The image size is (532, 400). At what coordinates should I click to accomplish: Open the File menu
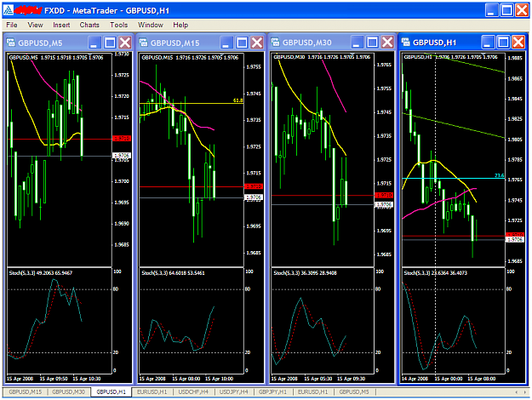coord(12,25)
